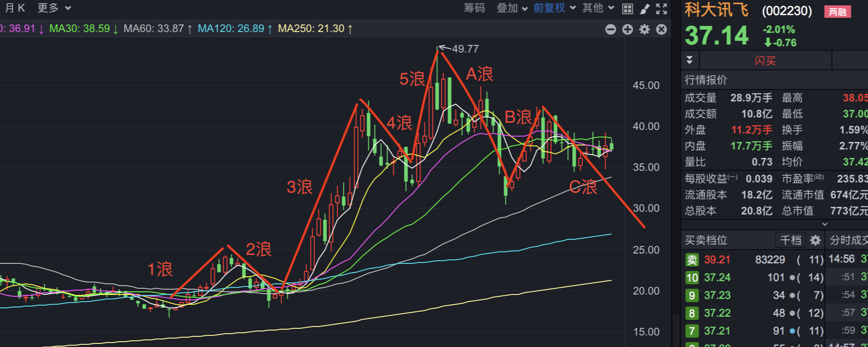The width and height of the screenshot is (868, 347).
Task: Remove the MA indicator with X icon
Action: (661, 29)
